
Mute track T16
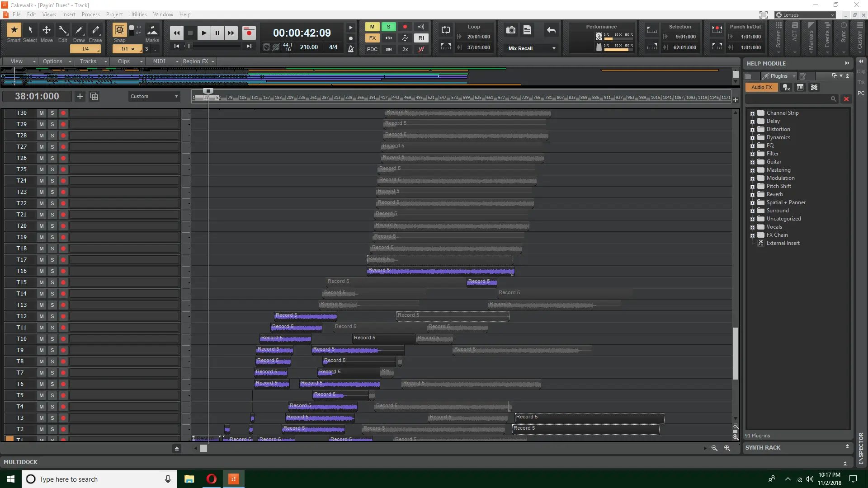[41, 271]
